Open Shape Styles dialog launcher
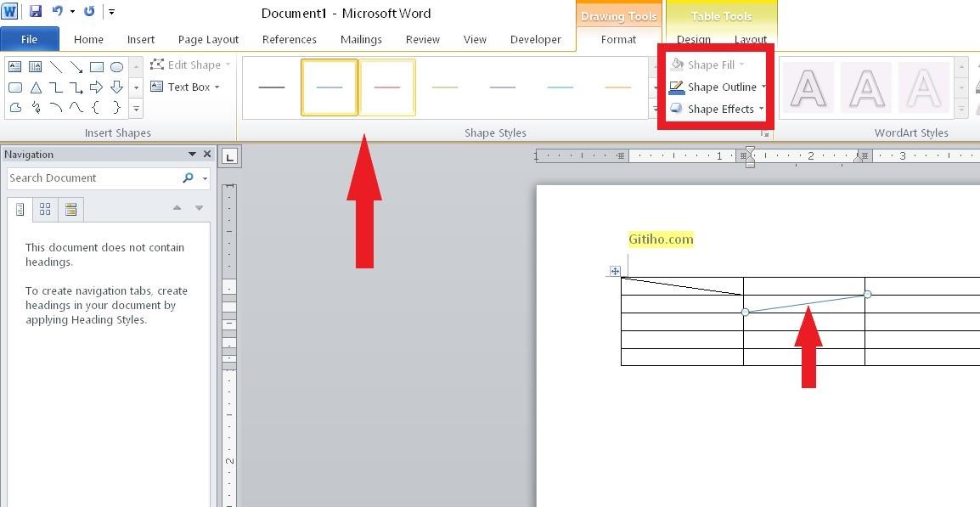This screenshot has width=980, height=507. click(x=763, y=133)
